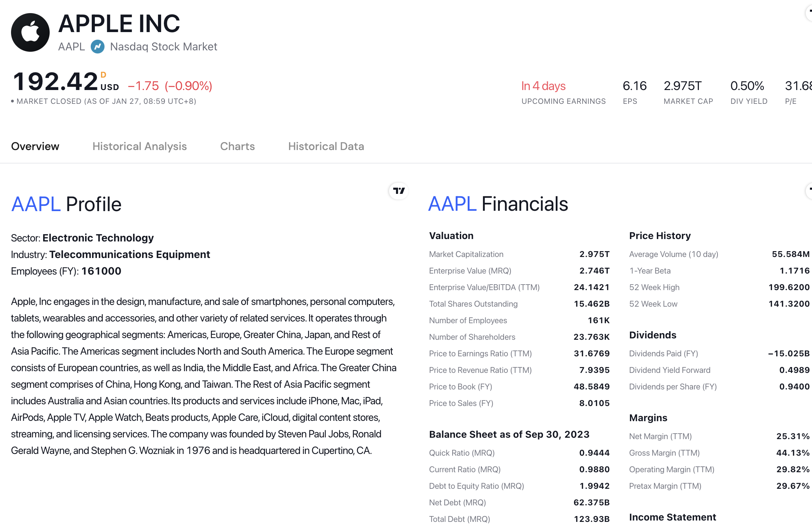Click Sector: Electronic Technology
This screenshot has height=525, width=812.
(82, 238)
